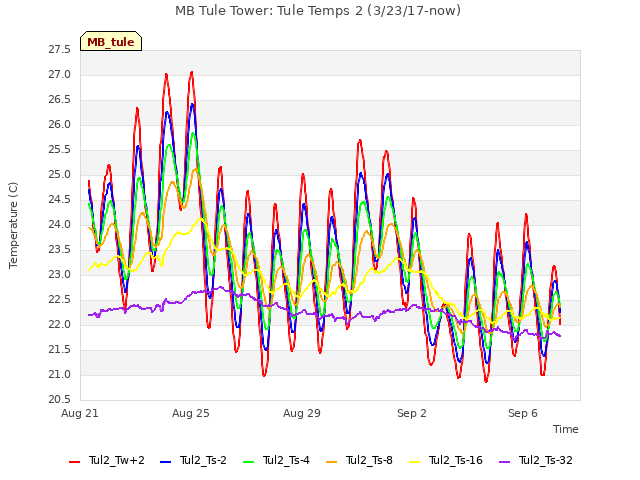The width and height of the screenshot is (640, 480).
Task: Click the Aug 29 tick label
Action: pos(302,413)
